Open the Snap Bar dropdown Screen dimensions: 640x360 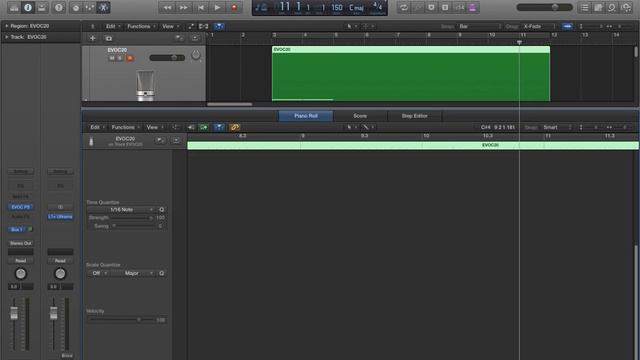479,27
